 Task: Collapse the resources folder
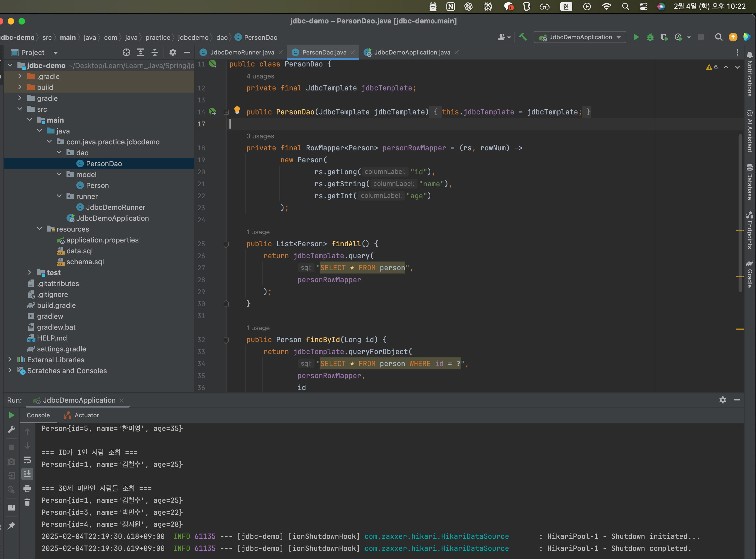click(40, 229)
